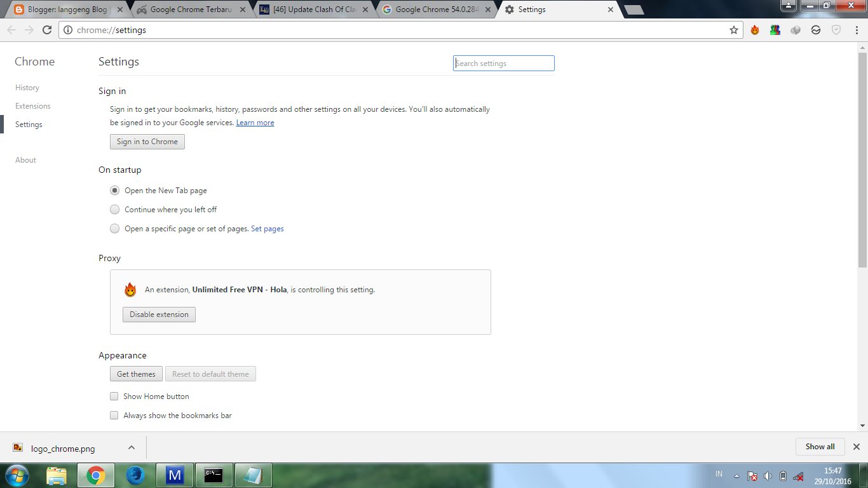The width and height of the screenshot is (868, 488).
Task: Show hidden system tray icons
Action: [x=736, y=476]
